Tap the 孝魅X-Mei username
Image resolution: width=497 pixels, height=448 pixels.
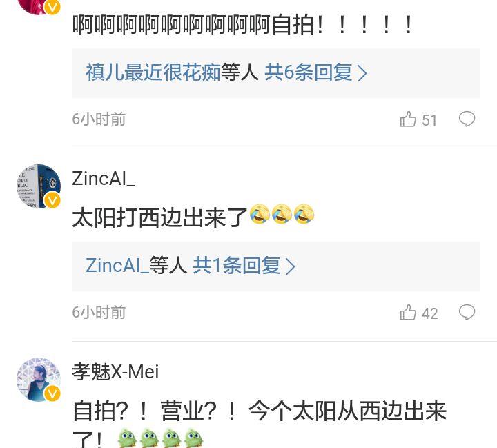click(115, 371)
